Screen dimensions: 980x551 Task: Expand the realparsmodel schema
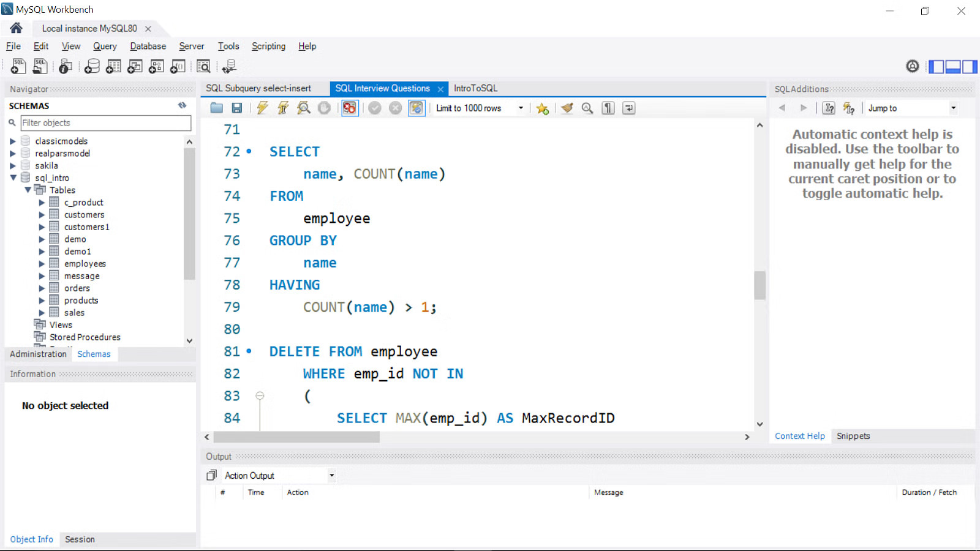[13, 154]
